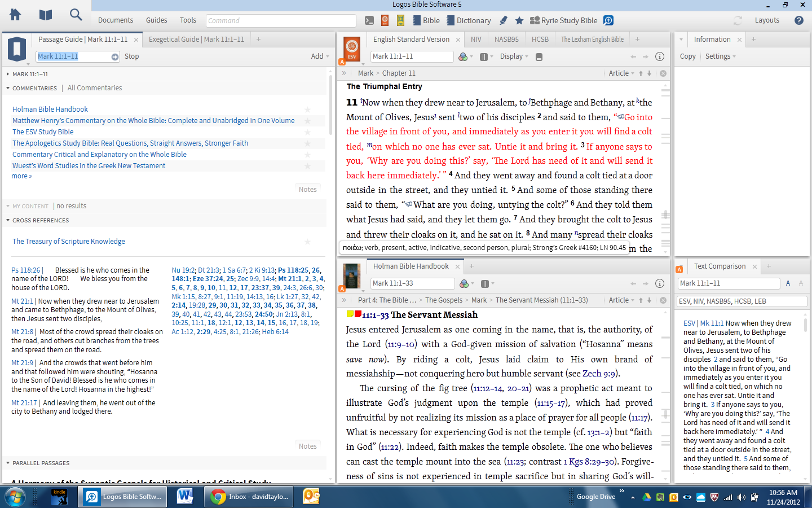Open visual filters icon in ESV panel
812x508 pixels.
(463, 56)
